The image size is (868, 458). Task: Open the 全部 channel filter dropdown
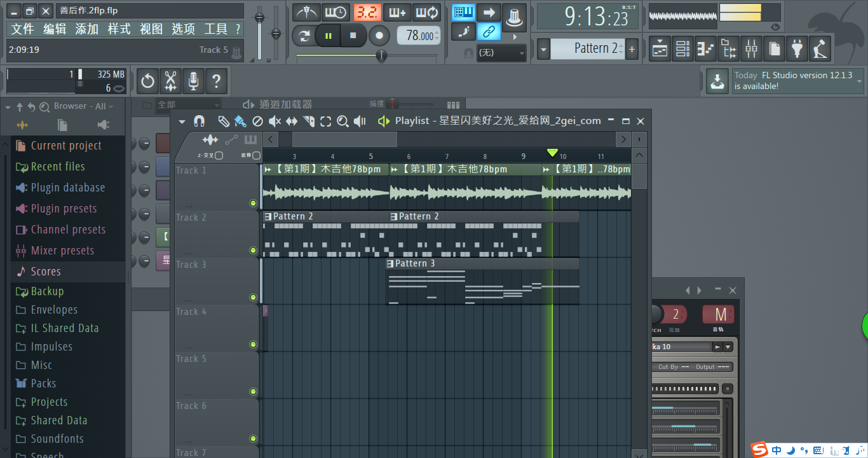coord(188,104)
